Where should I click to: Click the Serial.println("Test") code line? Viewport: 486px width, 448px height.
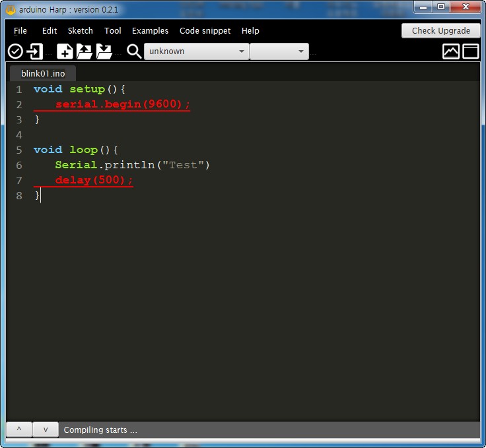click(x=132, y=165)
